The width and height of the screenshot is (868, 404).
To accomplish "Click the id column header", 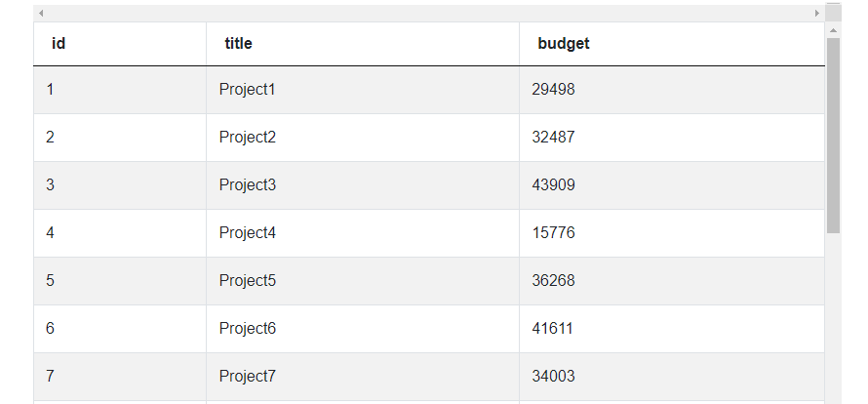I will [59, 44].
